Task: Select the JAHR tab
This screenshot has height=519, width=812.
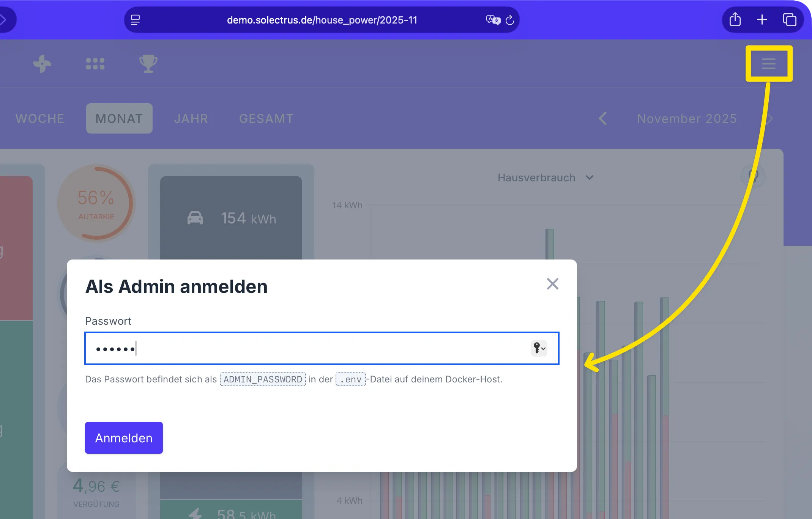Action: pyautogui.click(x=191, y=118)
